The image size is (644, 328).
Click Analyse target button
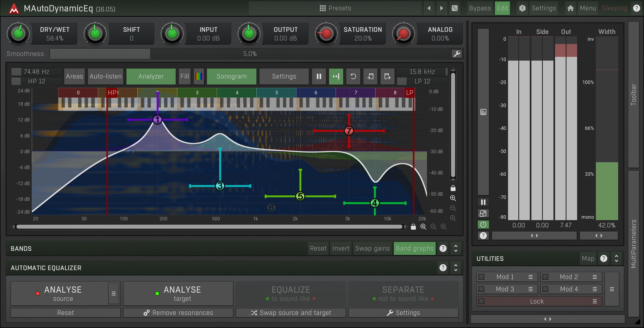pos(178,293)
